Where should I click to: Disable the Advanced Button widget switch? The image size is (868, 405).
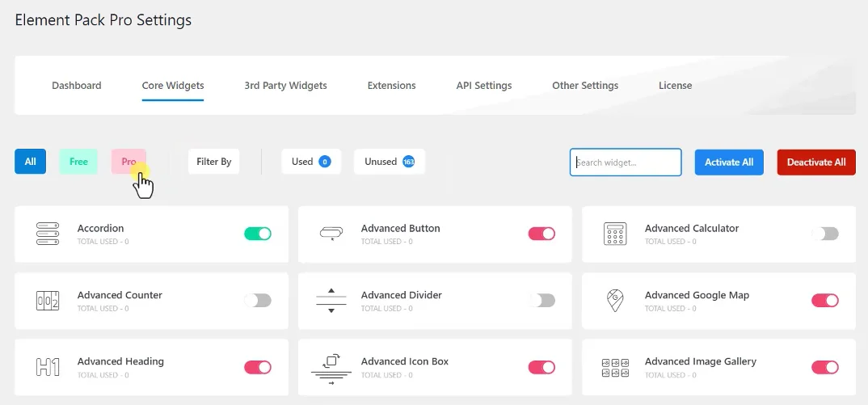click(x=541, y=234)
